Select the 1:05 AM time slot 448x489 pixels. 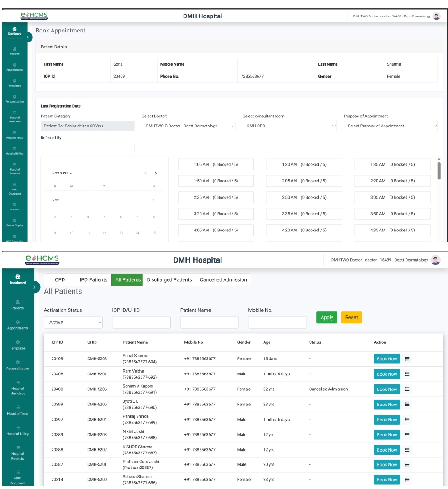click(216, 165)
